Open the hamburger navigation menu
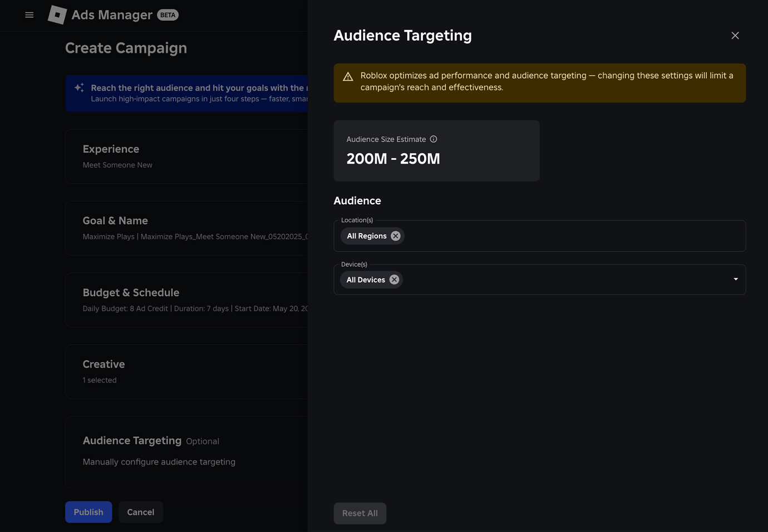Viewport: 768px width, 532px height. (x=29, y=15)
